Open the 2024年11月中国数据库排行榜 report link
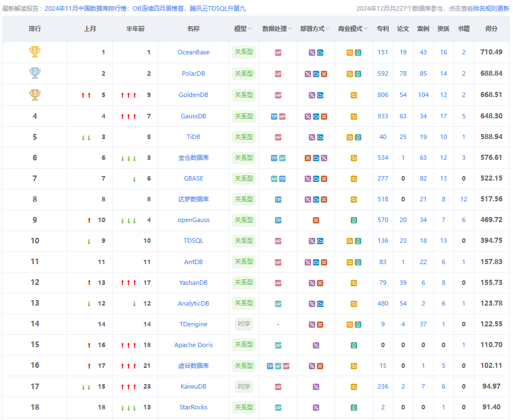Image resolution: width=513 pixels, height=420 pixels. click(145, 8)
